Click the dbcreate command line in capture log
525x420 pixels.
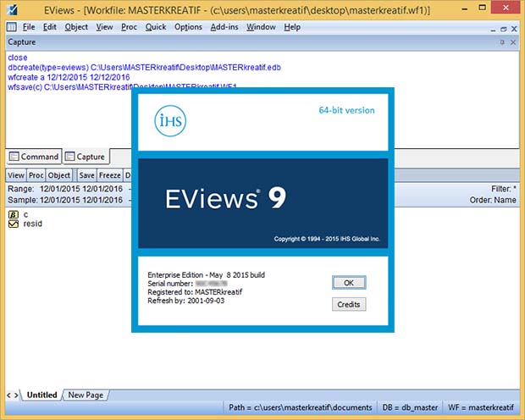(144, 68)
